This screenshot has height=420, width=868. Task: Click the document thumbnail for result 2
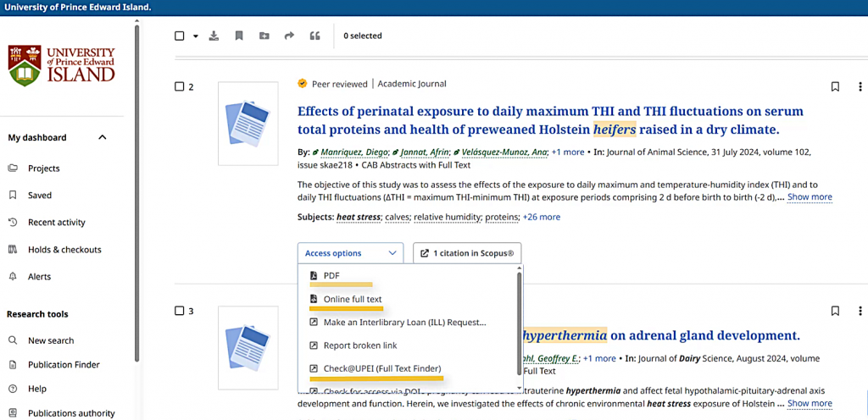[248, 124]
